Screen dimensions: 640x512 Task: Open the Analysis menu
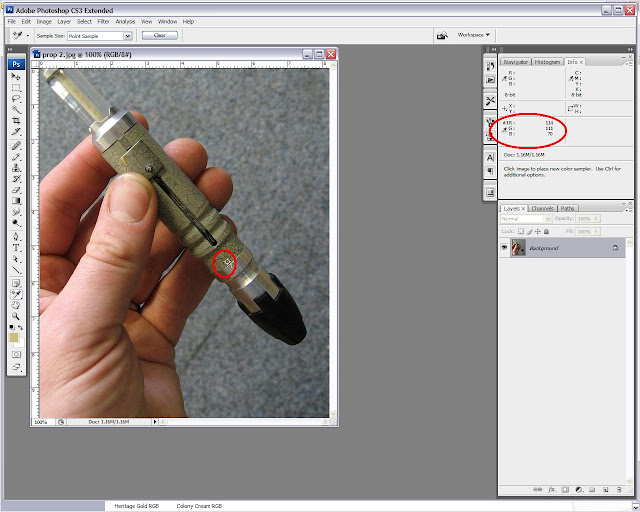pyautogui.click(x=125, y=22)
